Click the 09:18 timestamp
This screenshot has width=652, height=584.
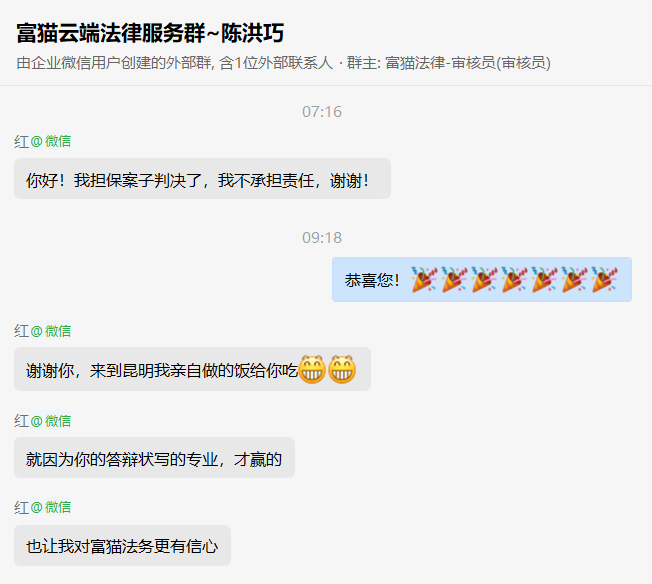[x=322, y=238]
